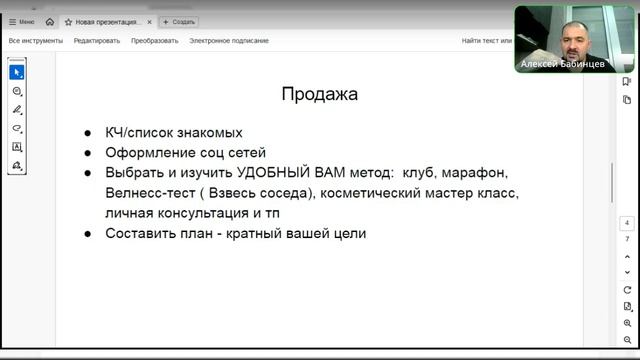Close the Новая презентация tab
Screen dimensions: 640x360
point(149,22)
